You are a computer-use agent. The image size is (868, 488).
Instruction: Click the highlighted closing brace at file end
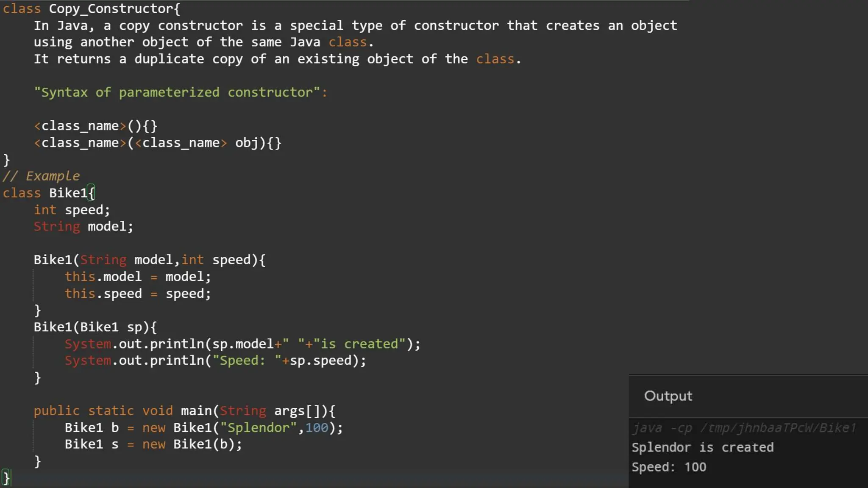point(6,478)
